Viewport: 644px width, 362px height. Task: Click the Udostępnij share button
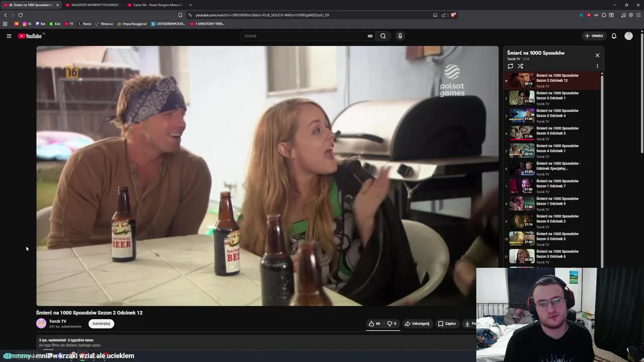417,324
